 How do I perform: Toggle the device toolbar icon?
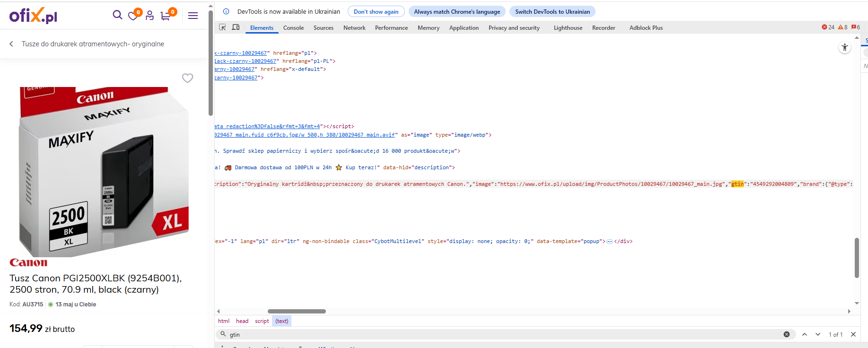pos(236,27)
